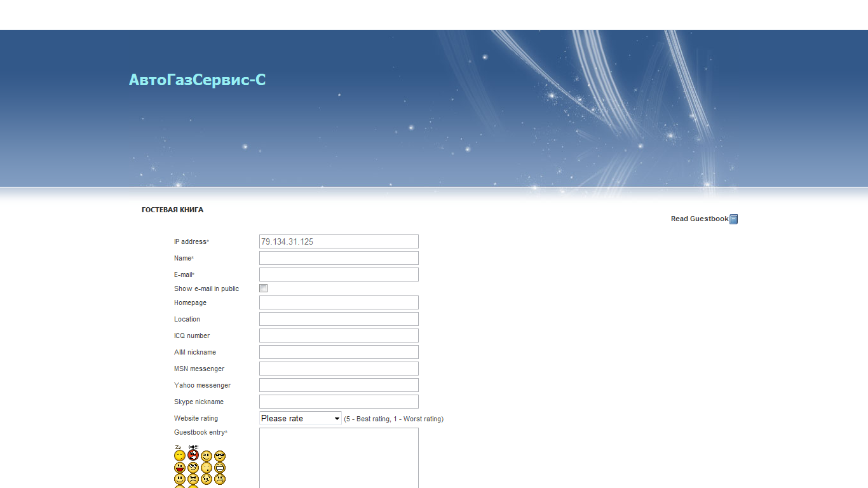Insert the sunglasses cool smiley
This screenshot has height=488, width=868.
click(220, 456)
